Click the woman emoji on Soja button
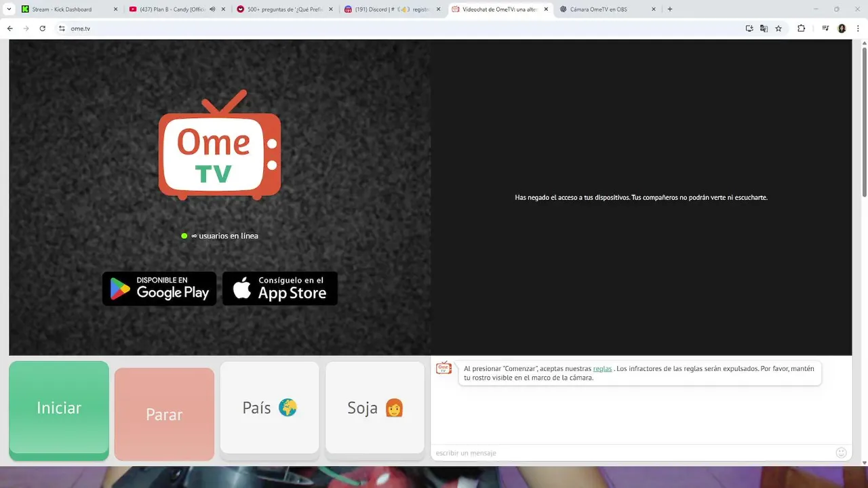The height and width of the screenshot is (488, 868). tap(394, 408)
